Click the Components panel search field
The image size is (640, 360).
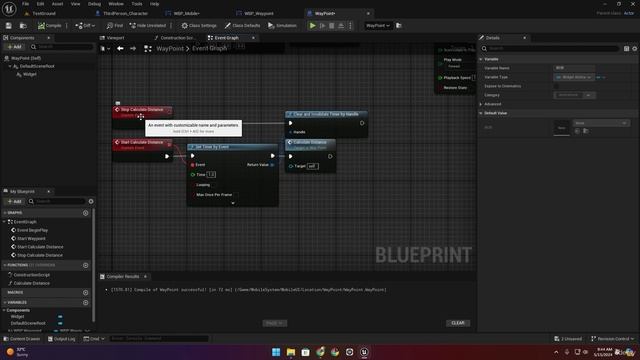pyautogui.click(x=62, y=47)
